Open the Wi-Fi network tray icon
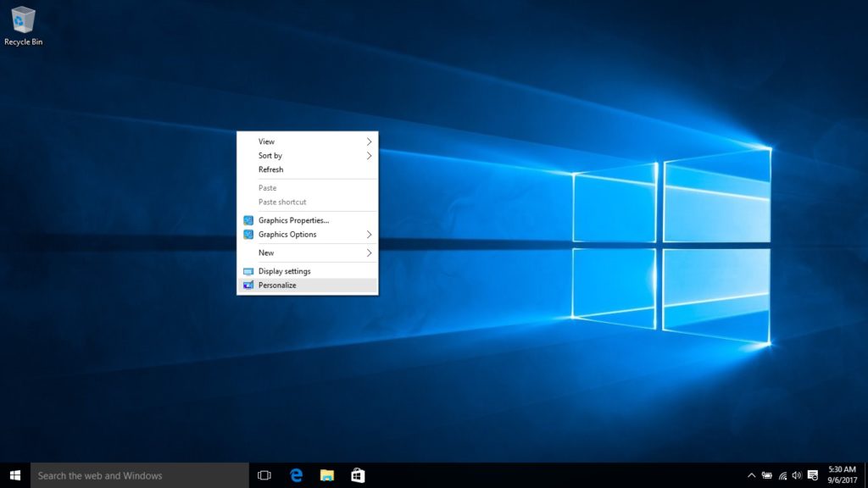 782,475
